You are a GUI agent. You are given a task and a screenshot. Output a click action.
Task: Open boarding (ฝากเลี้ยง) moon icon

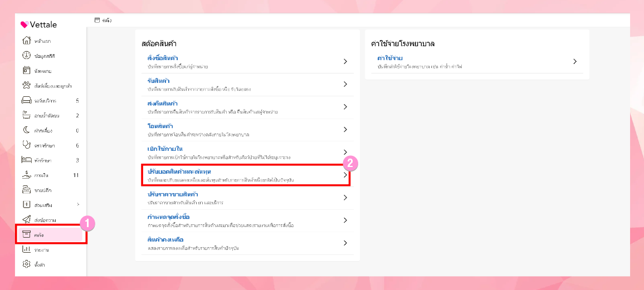click(26, 130)
